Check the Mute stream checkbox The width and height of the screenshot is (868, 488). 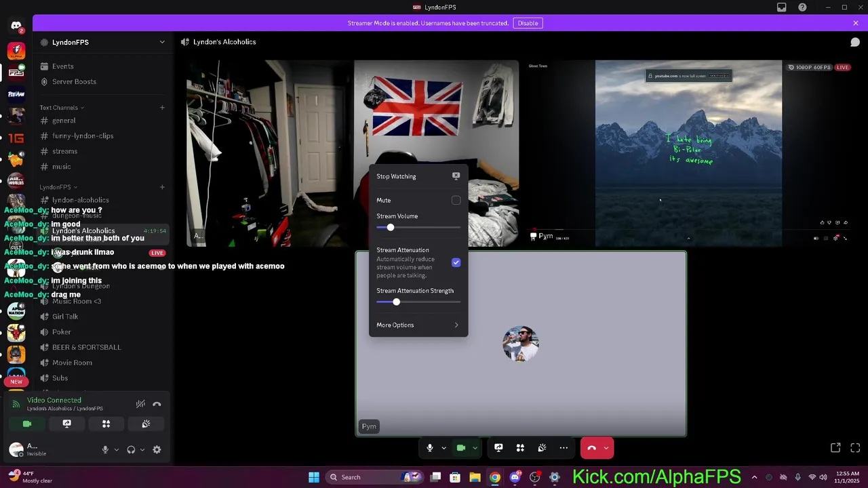[x=456, y=201]
